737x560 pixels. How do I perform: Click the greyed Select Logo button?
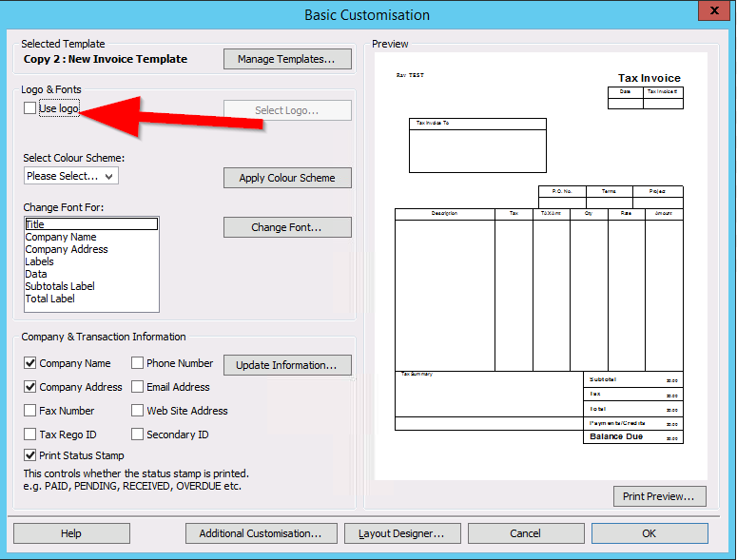[x=287, y=110]
